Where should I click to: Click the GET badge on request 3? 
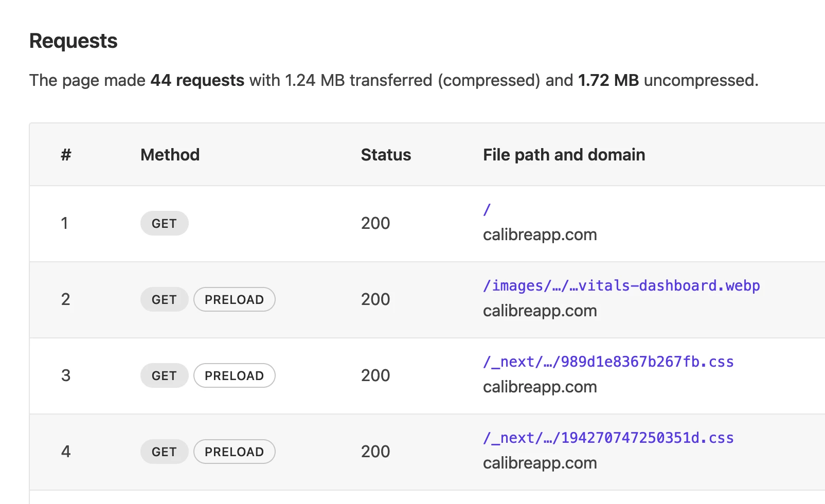pyautogui.click(x=164, y=375)
